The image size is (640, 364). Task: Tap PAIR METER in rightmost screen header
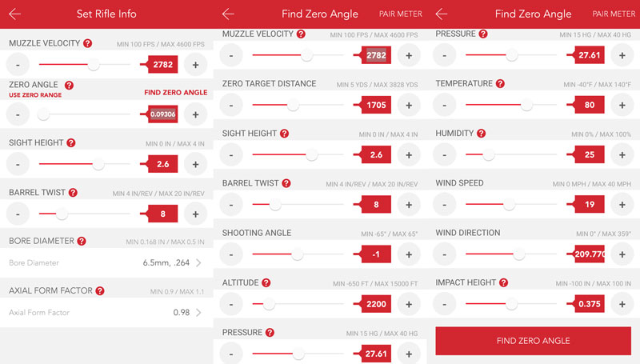click(x=614, y=14)
